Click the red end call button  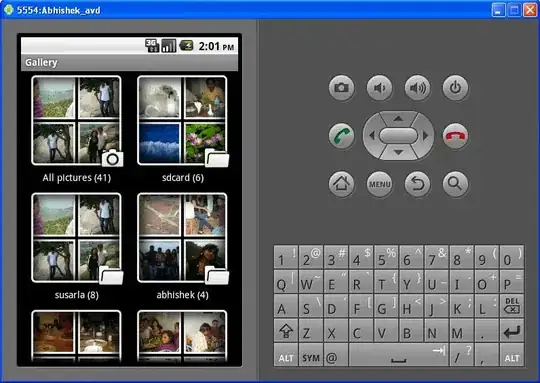[x=455, y=136]
